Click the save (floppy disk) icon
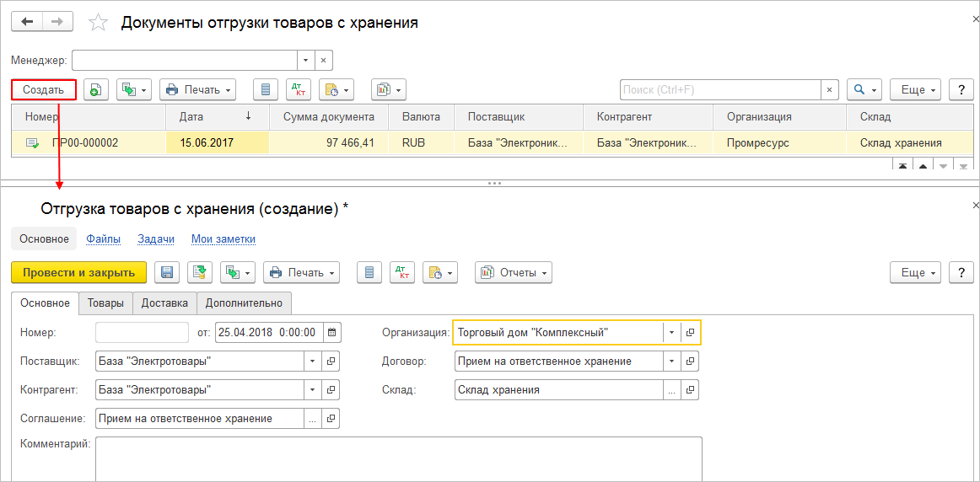This screenshot has height=482, width=980. tap(167, 272)
